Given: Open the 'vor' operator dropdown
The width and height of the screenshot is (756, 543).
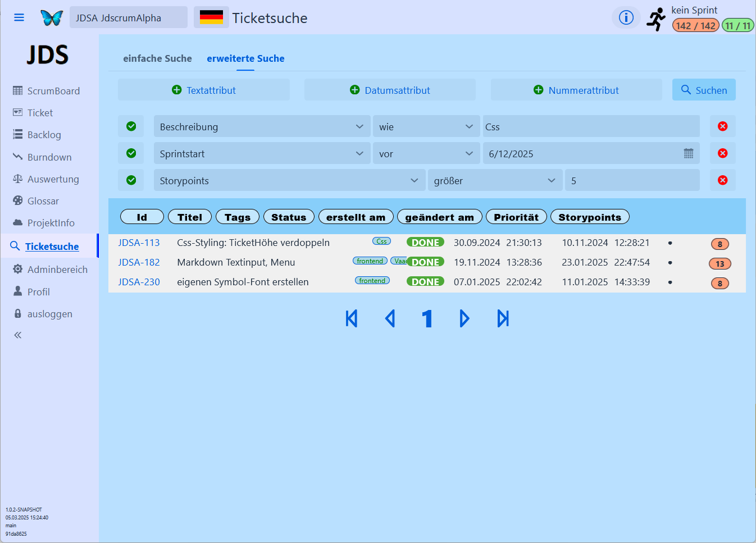Looking at the screenshot, I should tap(426, 153).
